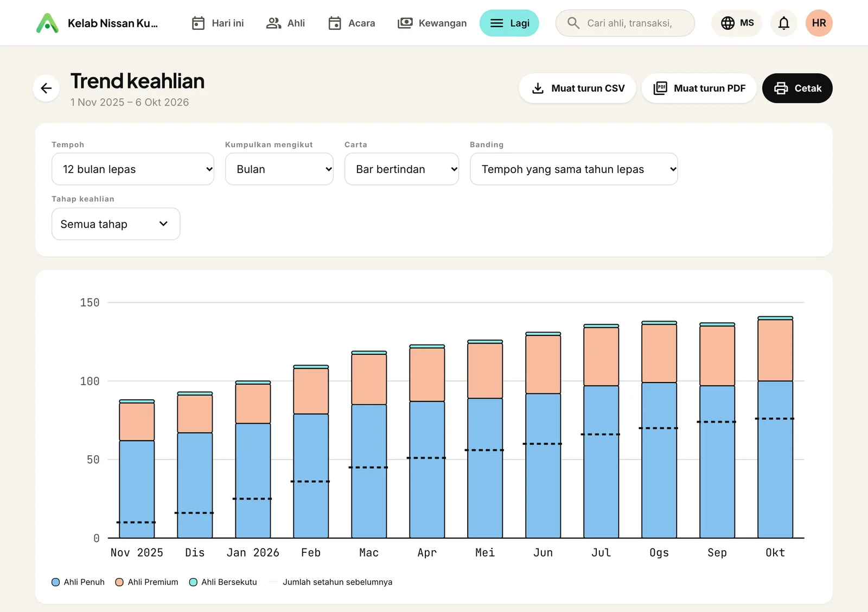The width and height of the screenshot is (868, 612).
Task: Open the Tempoh dropdown showing 12 bulan lepas
Action: click(x=133, y=169)
